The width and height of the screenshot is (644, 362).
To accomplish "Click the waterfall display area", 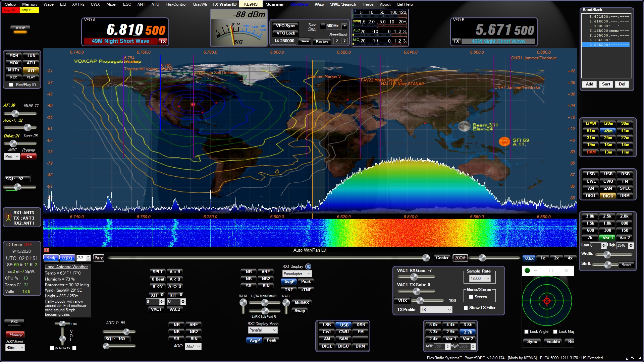I will tap(310, 233).
